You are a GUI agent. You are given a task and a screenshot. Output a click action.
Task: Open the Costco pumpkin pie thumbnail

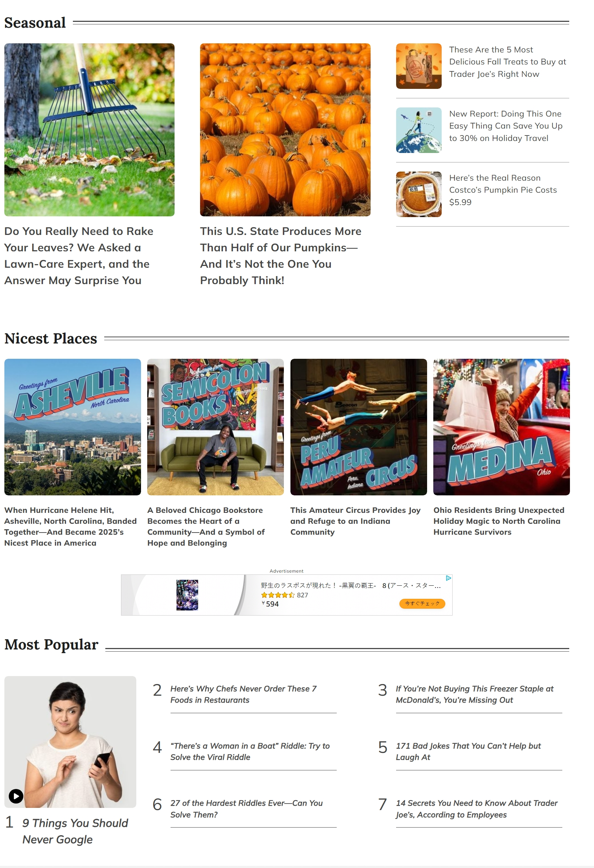418,194
